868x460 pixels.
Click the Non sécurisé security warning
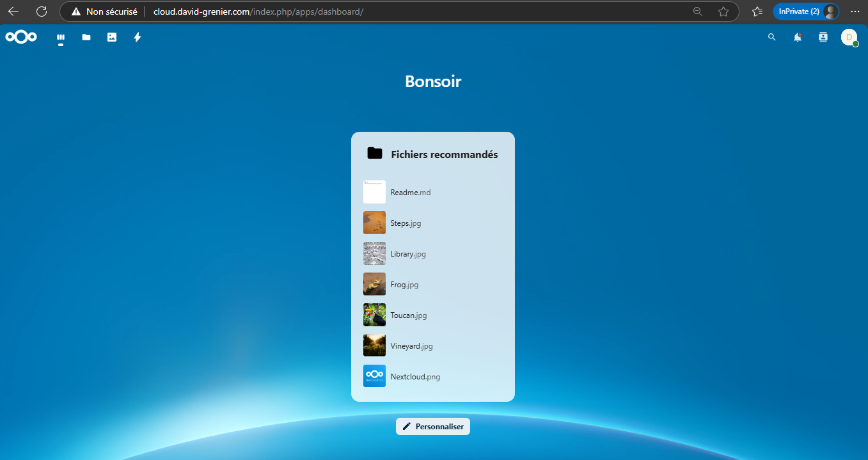pos(104,12)
